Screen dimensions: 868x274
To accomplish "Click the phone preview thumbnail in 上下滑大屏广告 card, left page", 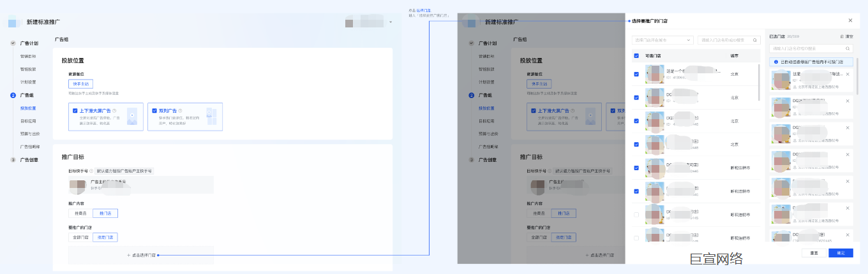I will (x=131, y=117).
